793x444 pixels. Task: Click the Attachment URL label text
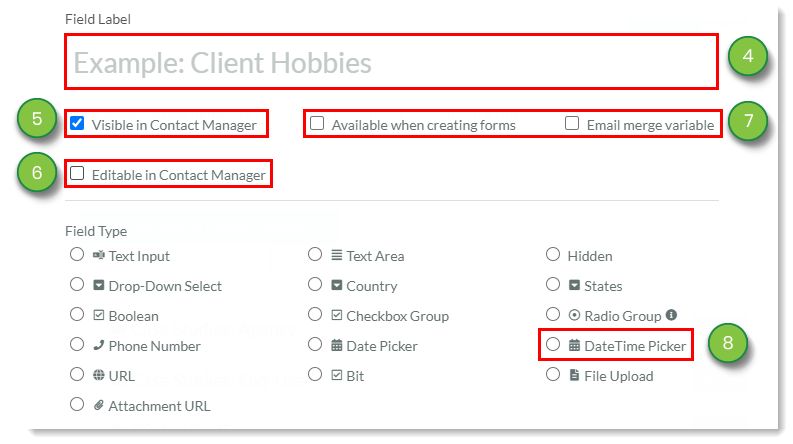(x=159, y=406)
